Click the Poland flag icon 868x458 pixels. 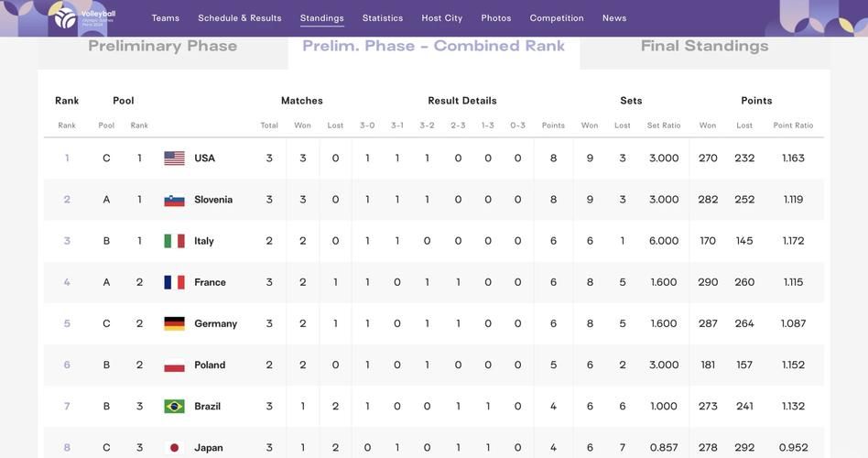click(x=174, y=365)
